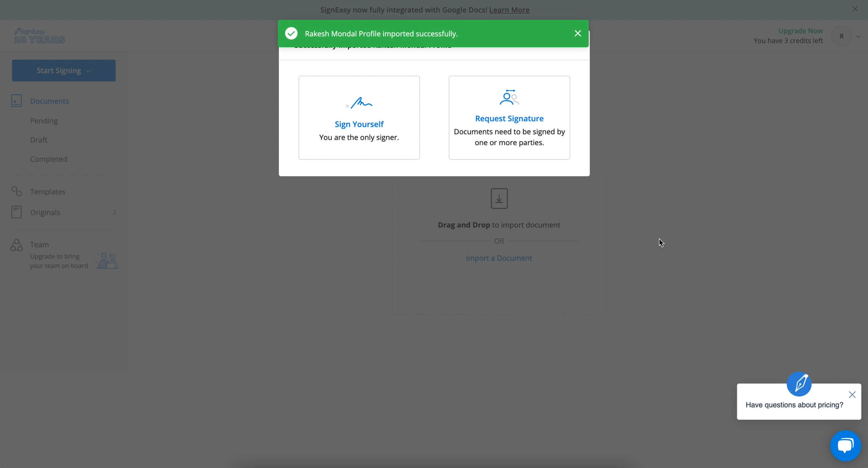This screenshot has height=468, width=868.
Task: Switch to the Pending documents view
Action: [x=44, y=120]
